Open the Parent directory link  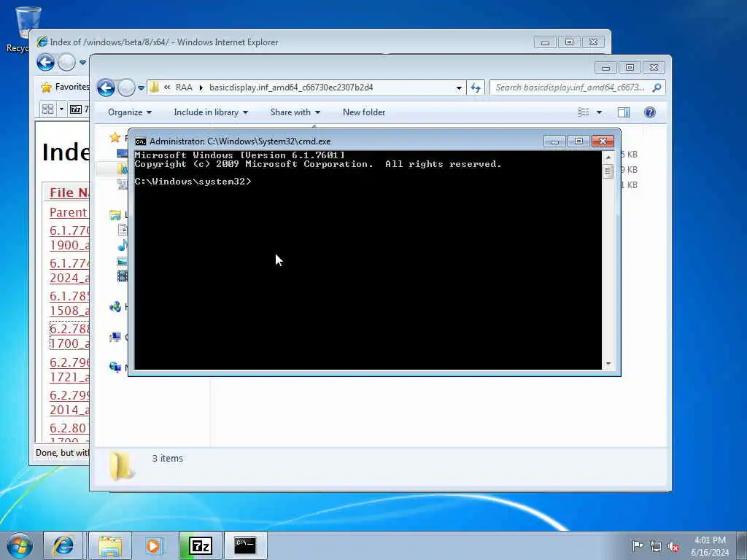pos(69,212)
